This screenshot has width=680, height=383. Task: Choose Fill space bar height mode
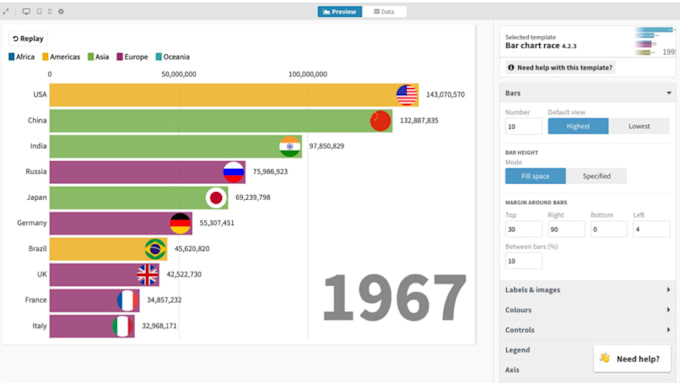coord(535,176)
